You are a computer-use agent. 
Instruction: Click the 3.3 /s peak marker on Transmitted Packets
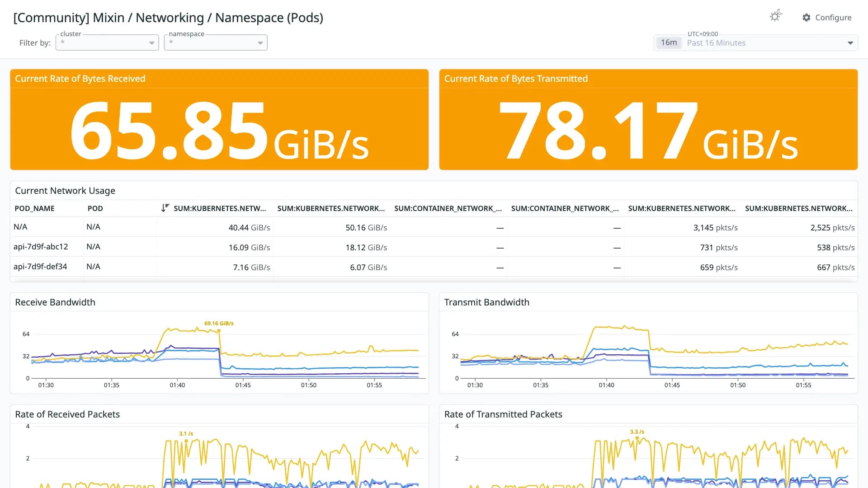(x=637, y=438)
